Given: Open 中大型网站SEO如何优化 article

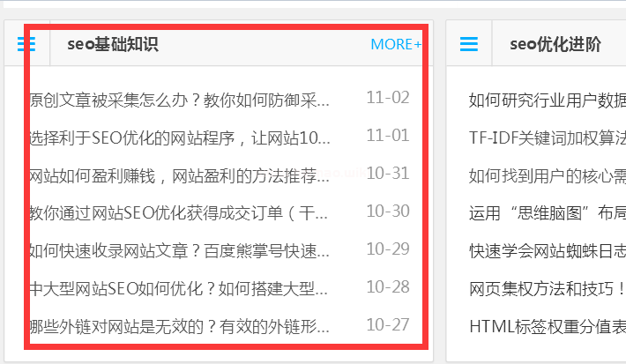Looking at the screenshot, I should (179, 288).
